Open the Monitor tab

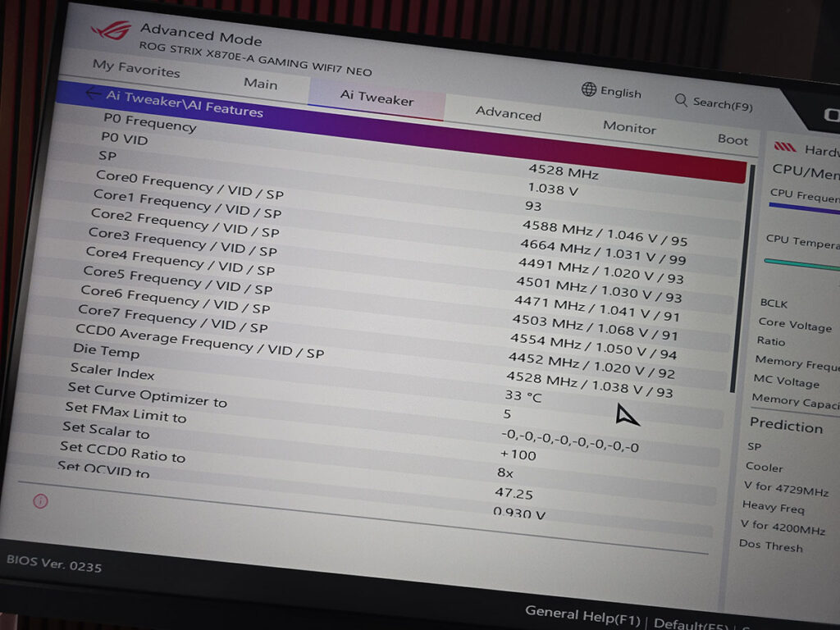(629, 127)
